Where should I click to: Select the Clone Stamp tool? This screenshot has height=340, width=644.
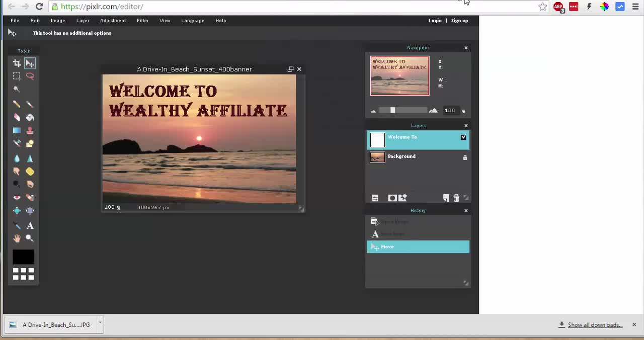click(30, 130)
